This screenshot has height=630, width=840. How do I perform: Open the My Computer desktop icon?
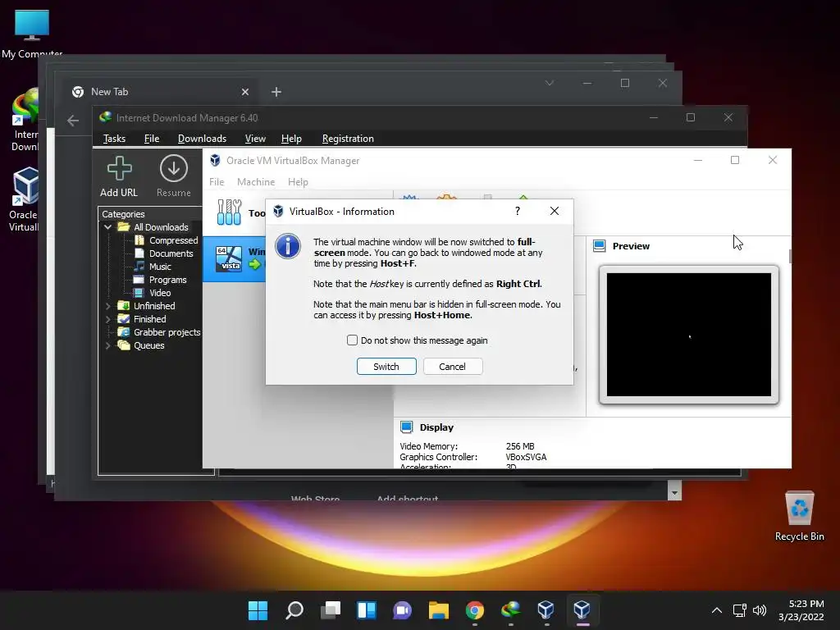coord(32,33)
